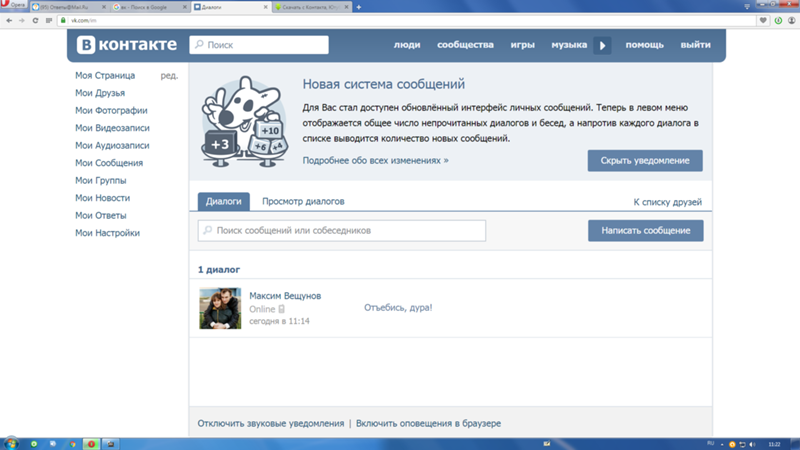This screenshot has height=450, width=800.
Task: Open Мои Группы in sidebar
Action: tap(101, 180)
